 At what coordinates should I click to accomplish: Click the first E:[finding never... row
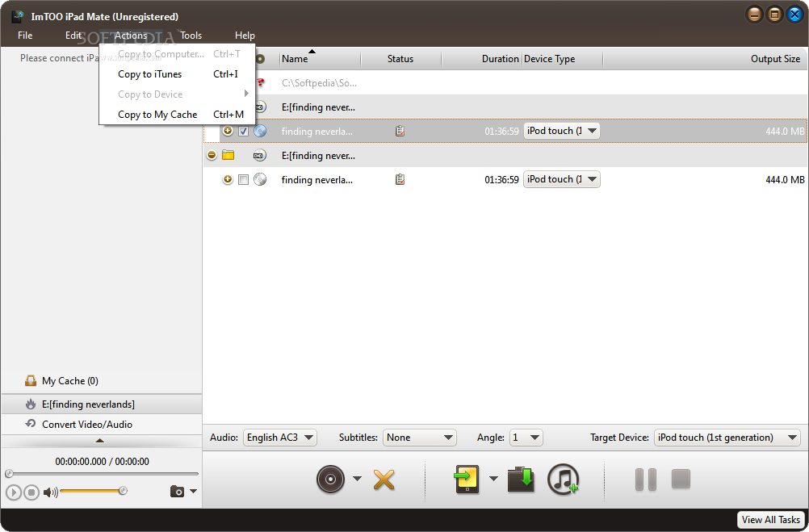tap(505, 107)
